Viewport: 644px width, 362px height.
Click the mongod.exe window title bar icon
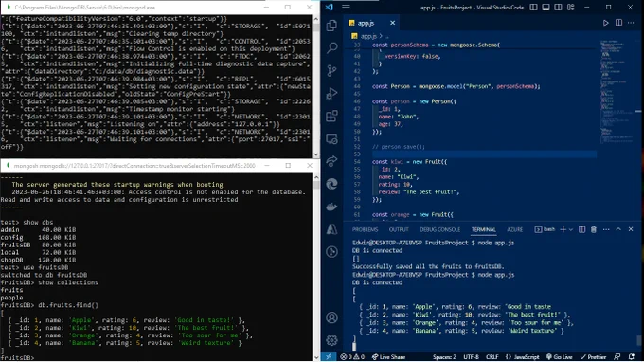[x=8, y=8]
